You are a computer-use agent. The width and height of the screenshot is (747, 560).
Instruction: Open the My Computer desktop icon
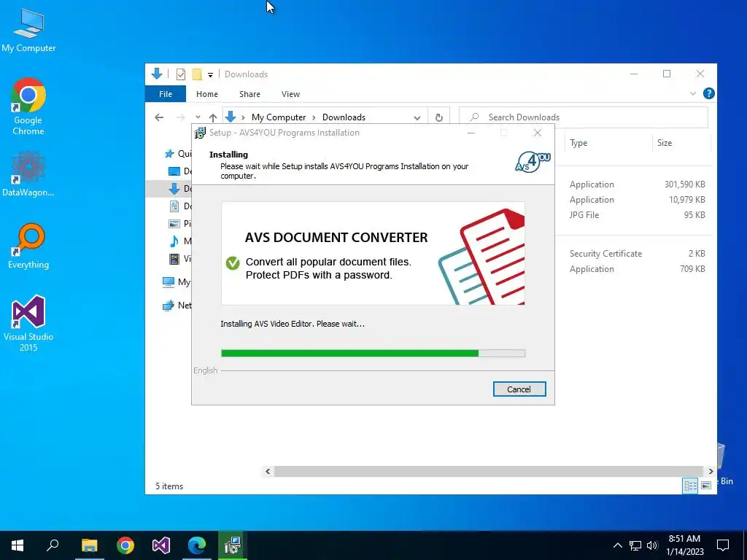(x=28, y=30)
